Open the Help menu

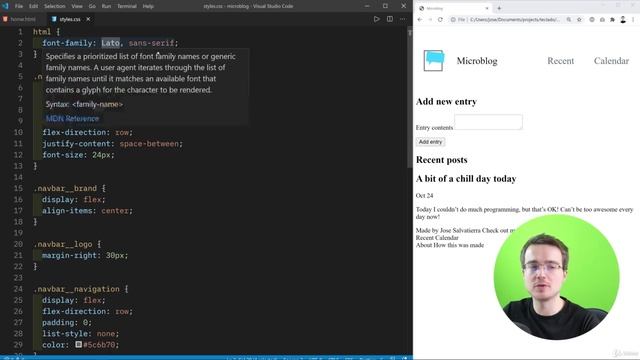(x=148, y=6)
